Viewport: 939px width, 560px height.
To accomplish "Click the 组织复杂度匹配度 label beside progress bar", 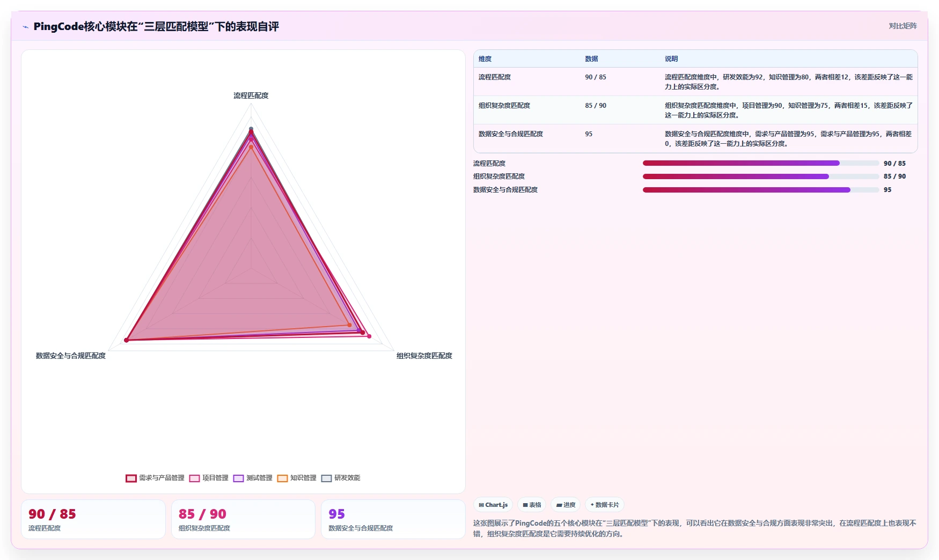I will [499, 176].
